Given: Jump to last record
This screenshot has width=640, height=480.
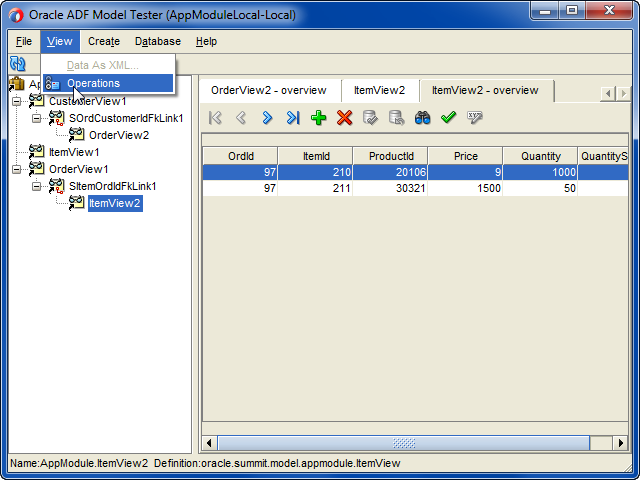Looking at the screenshot, I should click(x=293, y=118).
